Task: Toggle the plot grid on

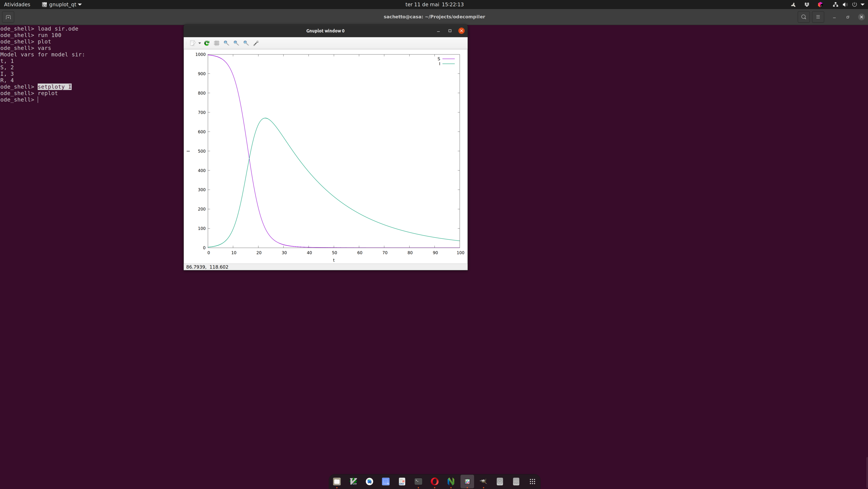Action: coord(217,43)
